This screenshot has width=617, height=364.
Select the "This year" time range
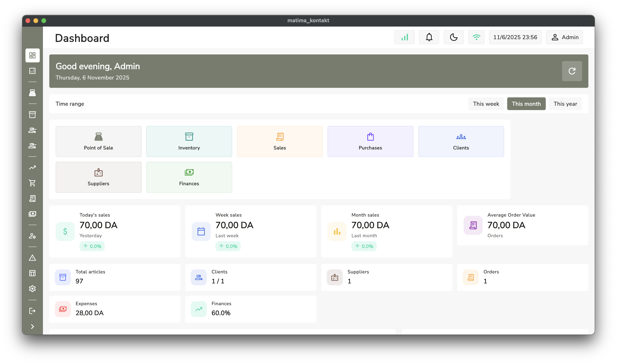point(565,104)
